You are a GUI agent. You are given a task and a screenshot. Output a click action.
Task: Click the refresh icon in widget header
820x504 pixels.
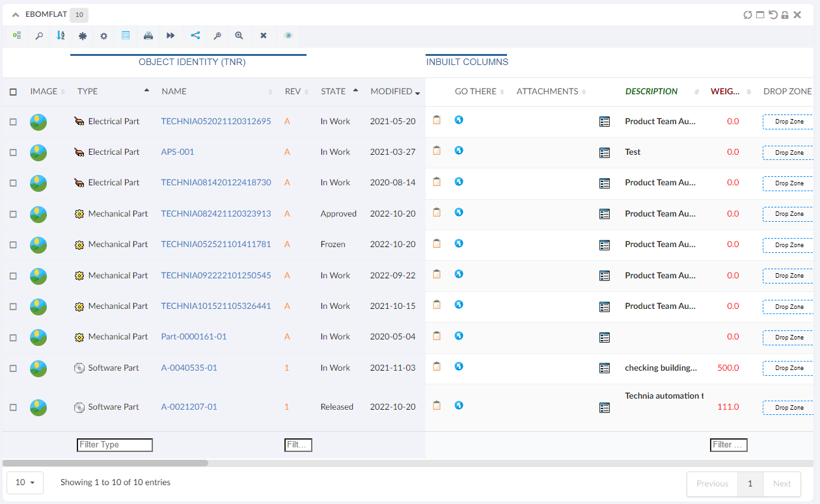point(748,15)
